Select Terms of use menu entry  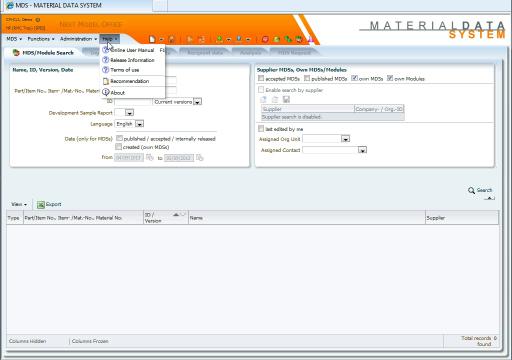click(x=132, y=70)
